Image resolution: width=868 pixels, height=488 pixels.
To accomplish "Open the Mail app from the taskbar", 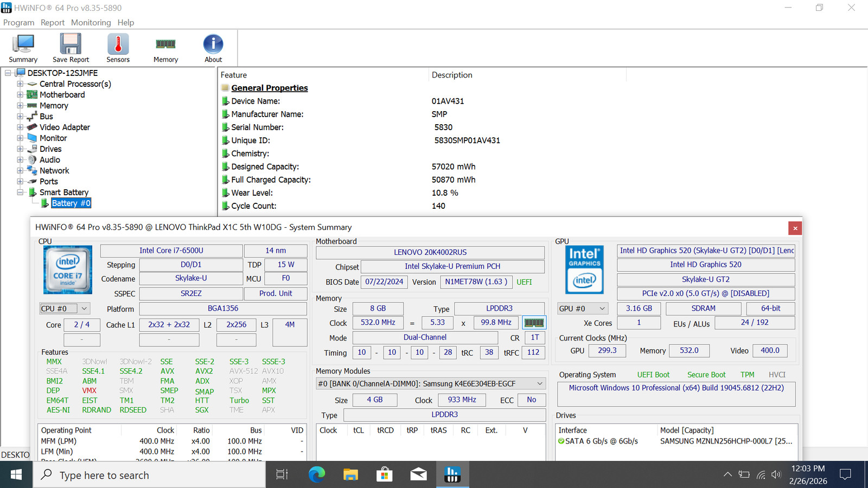I will tap(418, 475).
